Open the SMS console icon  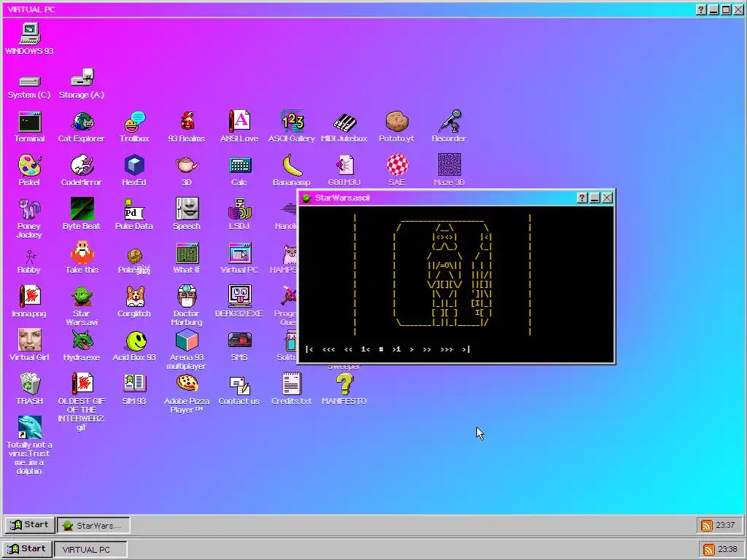(x=239, y=341)
